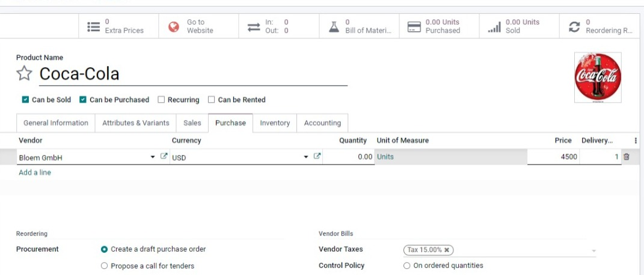The height and width of the screenshot is (275, 644).
Task: Select Create a draft purchase order
Action: coord(104,249)
